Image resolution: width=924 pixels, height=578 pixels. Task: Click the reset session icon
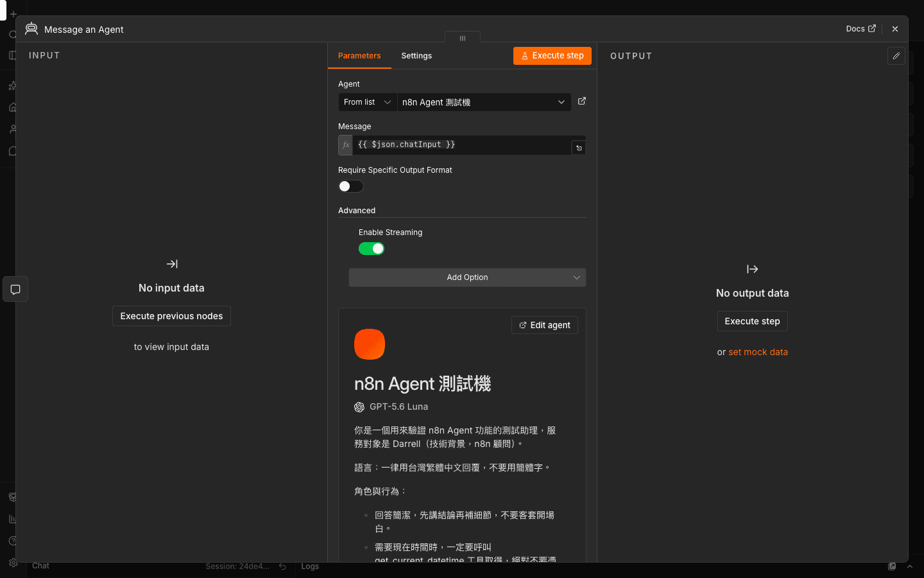coord(282,566)
